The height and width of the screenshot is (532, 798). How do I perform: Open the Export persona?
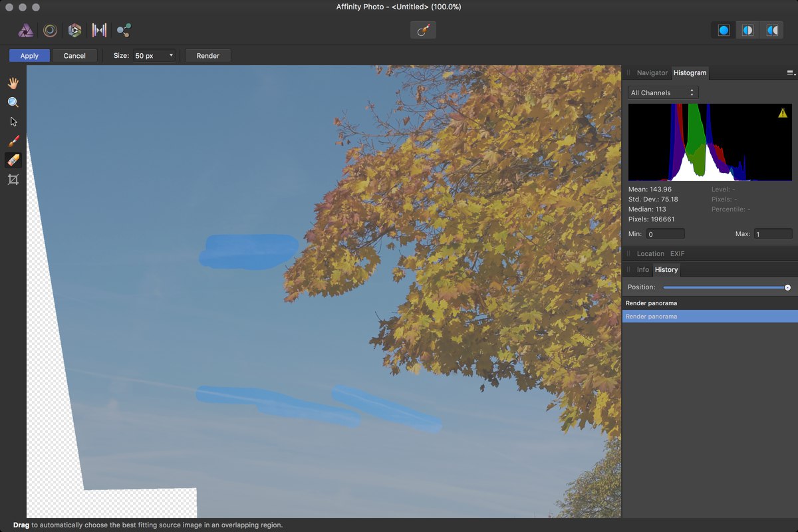124,30
